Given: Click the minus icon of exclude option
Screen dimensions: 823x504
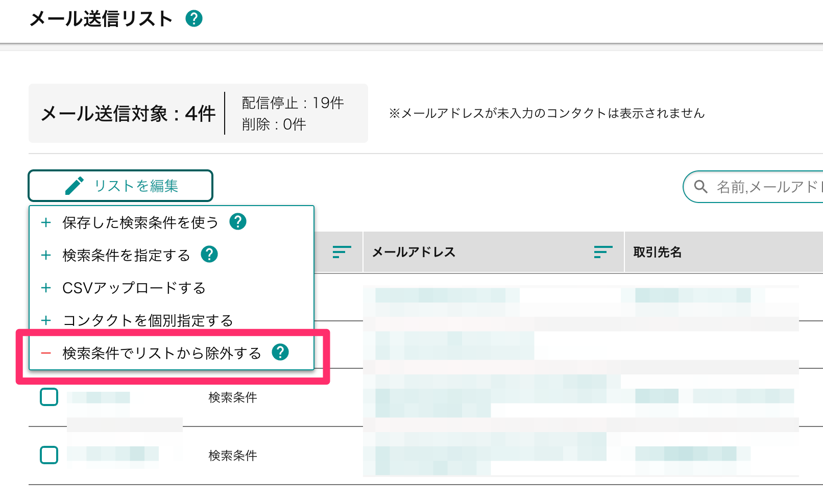Looking at the screenshot, I should (x=46, y=353).
